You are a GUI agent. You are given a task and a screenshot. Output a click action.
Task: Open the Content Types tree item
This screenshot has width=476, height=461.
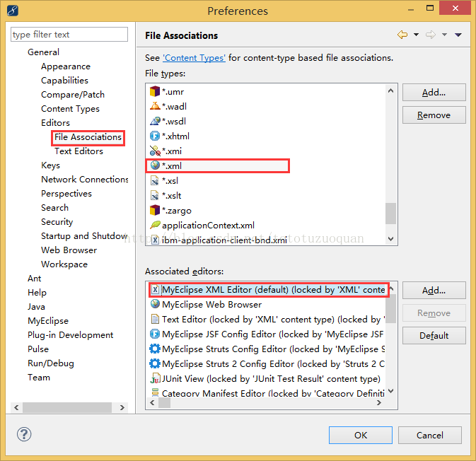(70, 109)
